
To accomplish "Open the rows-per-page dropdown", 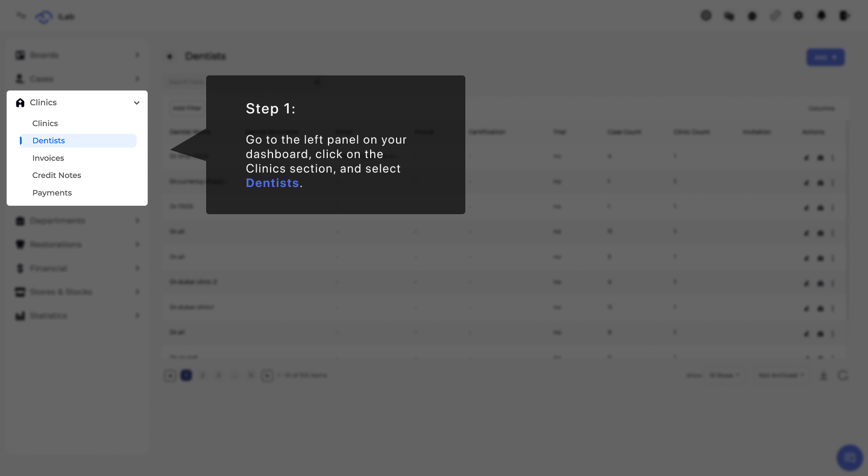I will pyautogui.click(x=724, y=375).
